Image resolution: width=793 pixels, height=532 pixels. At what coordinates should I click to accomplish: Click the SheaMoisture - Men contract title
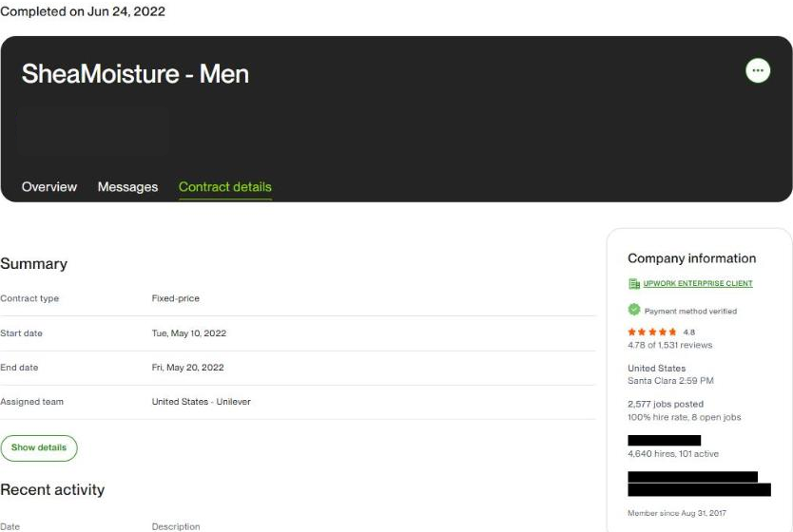tap(135, 74)
